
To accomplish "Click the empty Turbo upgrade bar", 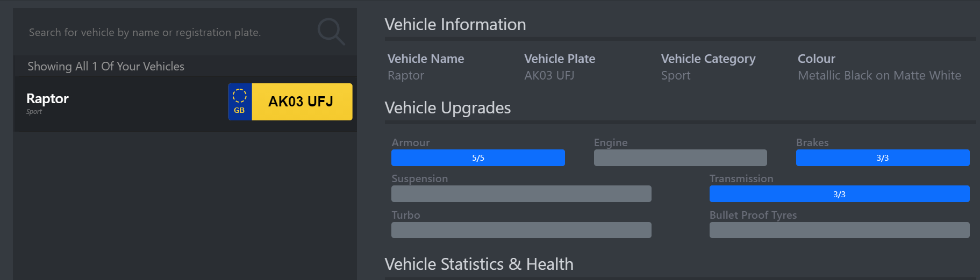I will pyautogui.click(x=521, y=230).
